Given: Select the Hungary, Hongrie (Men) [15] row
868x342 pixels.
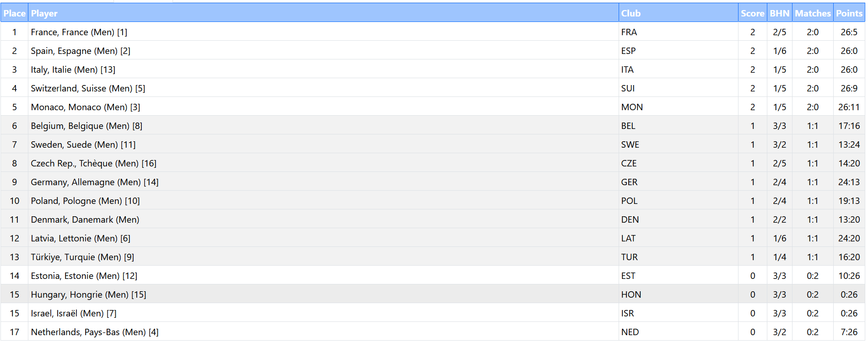Looking at the screenshot, I should [x=88, y=294].
